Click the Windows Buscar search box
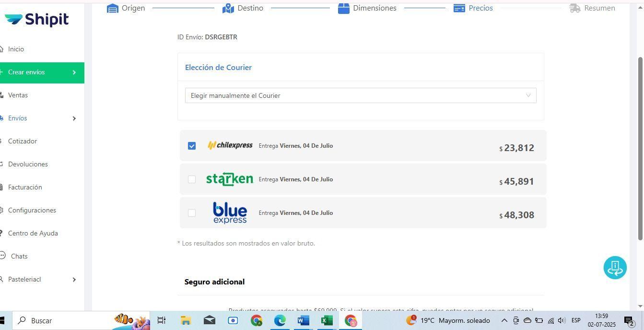Screen dimensions: 644x330 pos(81,320)
